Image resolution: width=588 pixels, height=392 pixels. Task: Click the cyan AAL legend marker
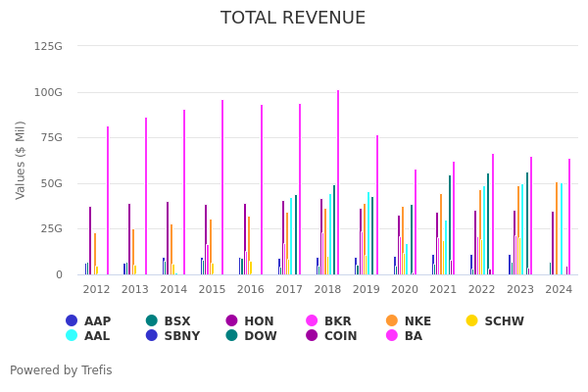pyautogui.click(x=72, y=336)
